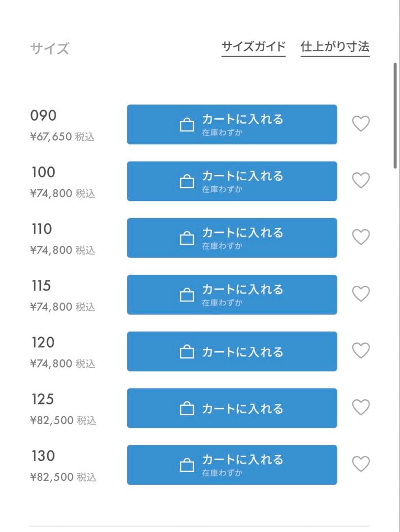
Task: Favorite size 090 with heart icon
Action: click(361, 124)
